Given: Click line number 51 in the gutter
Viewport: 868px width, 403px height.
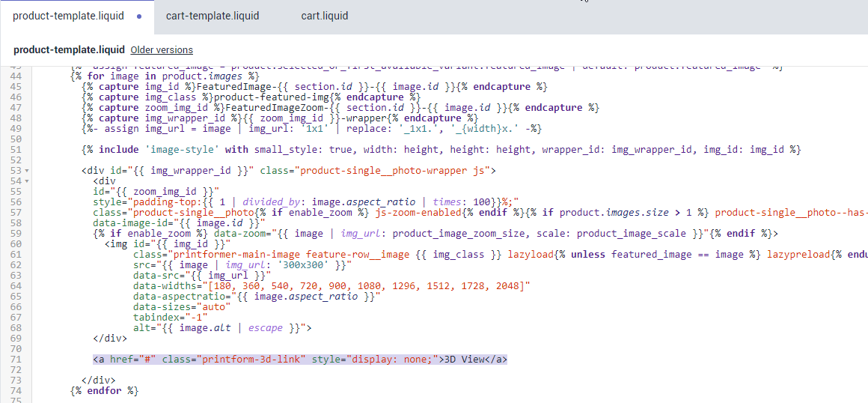Looking at the screenshot, I should point(16,150).
